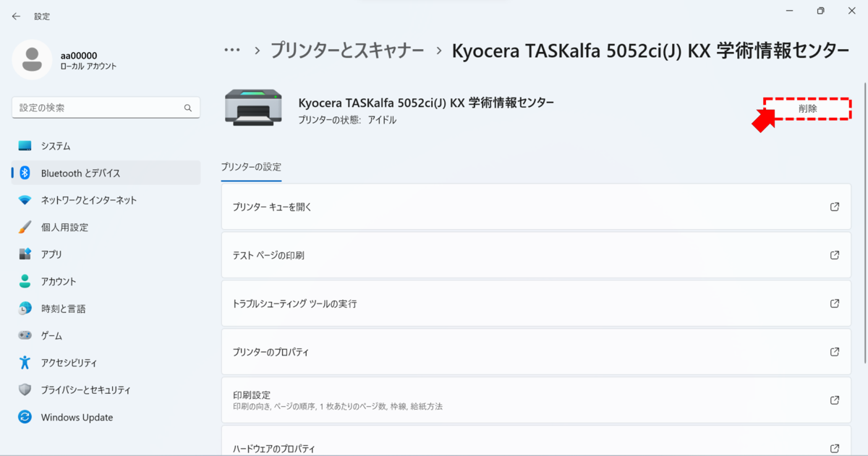Click the 設定の検索 search field
Image resolution: width=868 pixels, height=456 pixels.
pyautogui.click(x=106, y=108)
